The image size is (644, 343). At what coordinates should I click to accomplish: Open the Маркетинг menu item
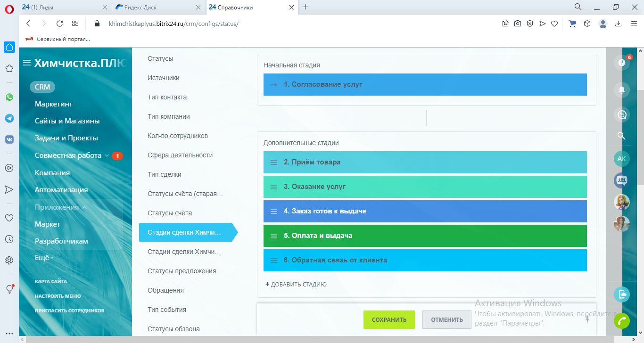click(x=54, y=104)
